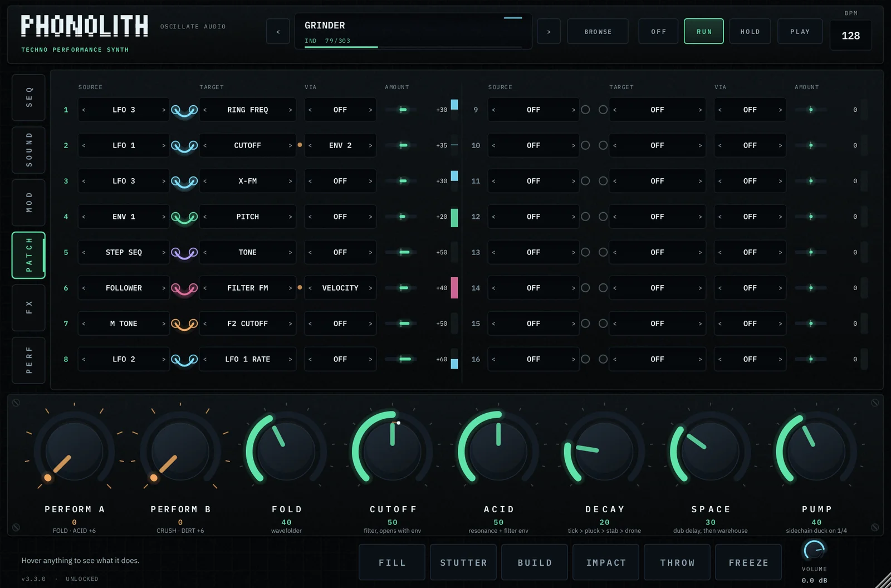Click the via indicator dot beside ENV 2

click(300, 145)
